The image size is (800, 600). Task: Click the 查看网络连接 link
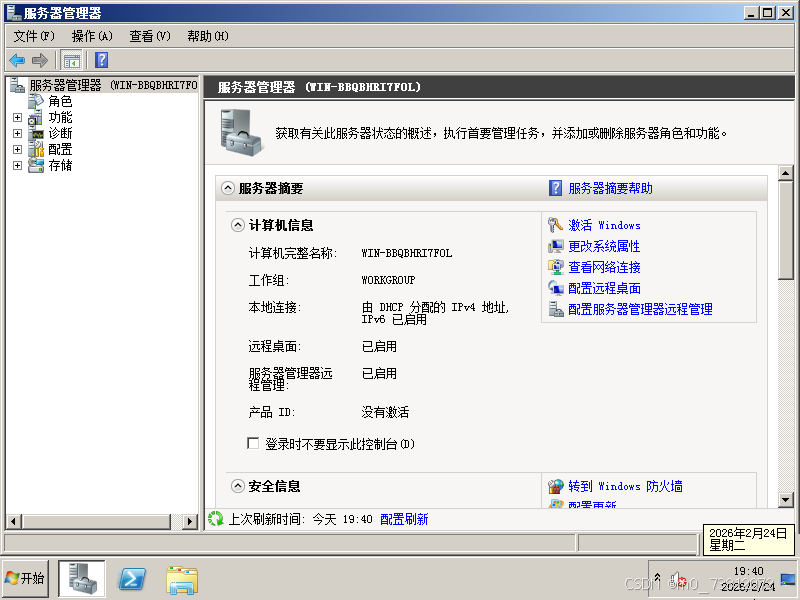[x=605, y=267]
